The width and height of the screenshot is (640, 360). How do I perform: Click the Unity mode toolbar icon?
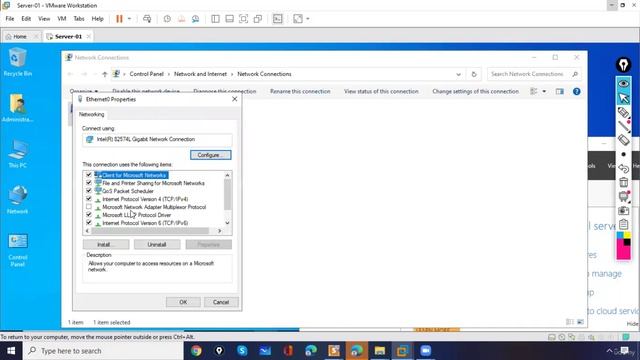(x=258, y=19)
